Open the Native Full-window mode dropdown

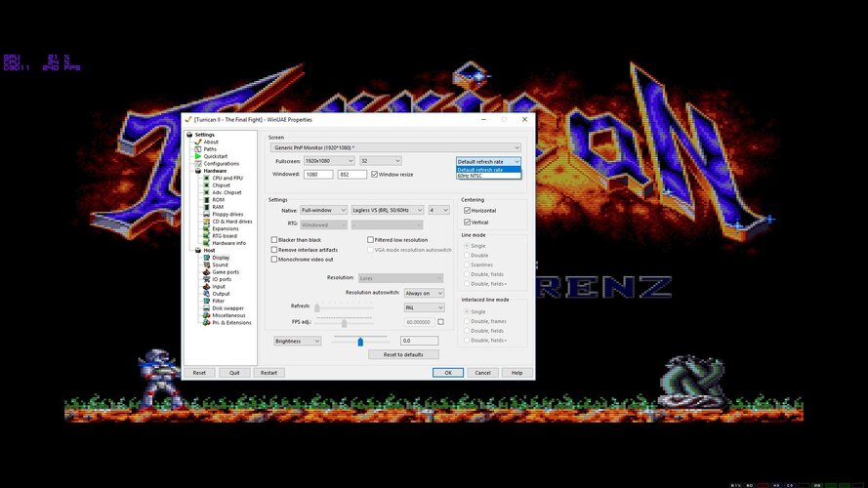click(323, 210)
